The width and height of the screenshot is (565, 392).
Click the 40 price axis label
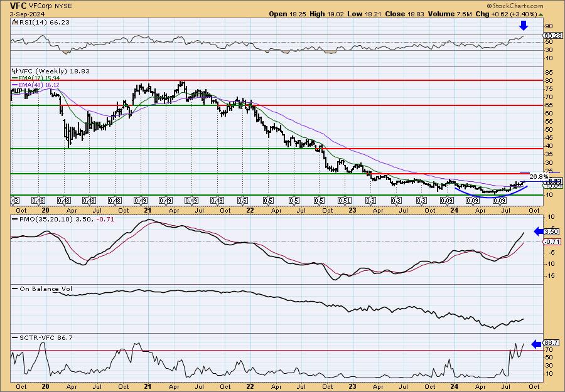click(549, 146)
